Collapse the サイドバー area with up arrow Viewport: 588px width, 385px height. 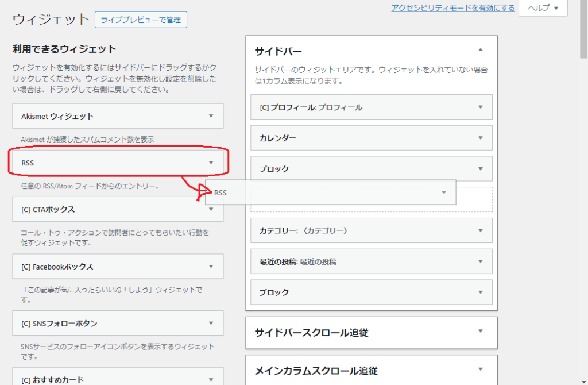[x=481, y=50]
